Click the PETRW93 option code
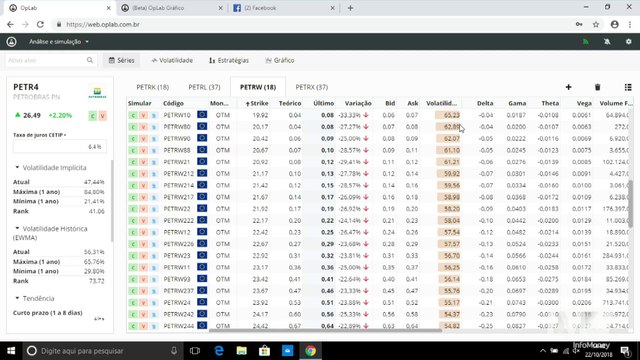 pos(177,279)
